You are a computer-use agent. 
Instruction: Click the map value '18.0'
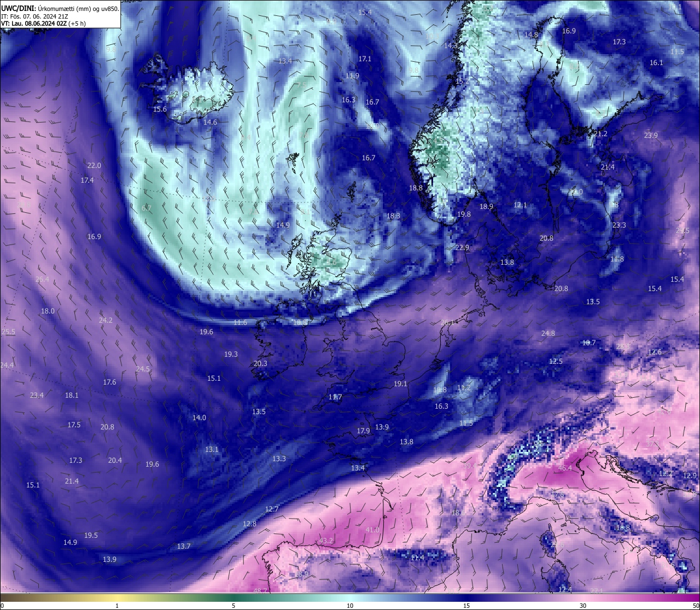[x=48, y=311]
